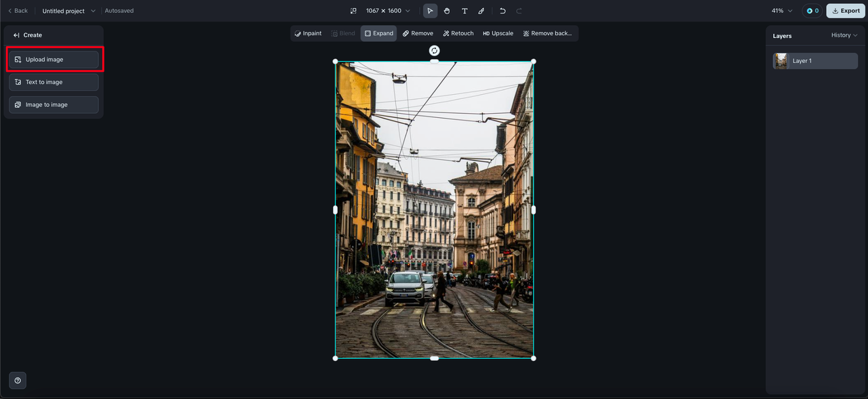Click the Export button
The height and width of the screenshot is (399, 868).
click(846, 11)
